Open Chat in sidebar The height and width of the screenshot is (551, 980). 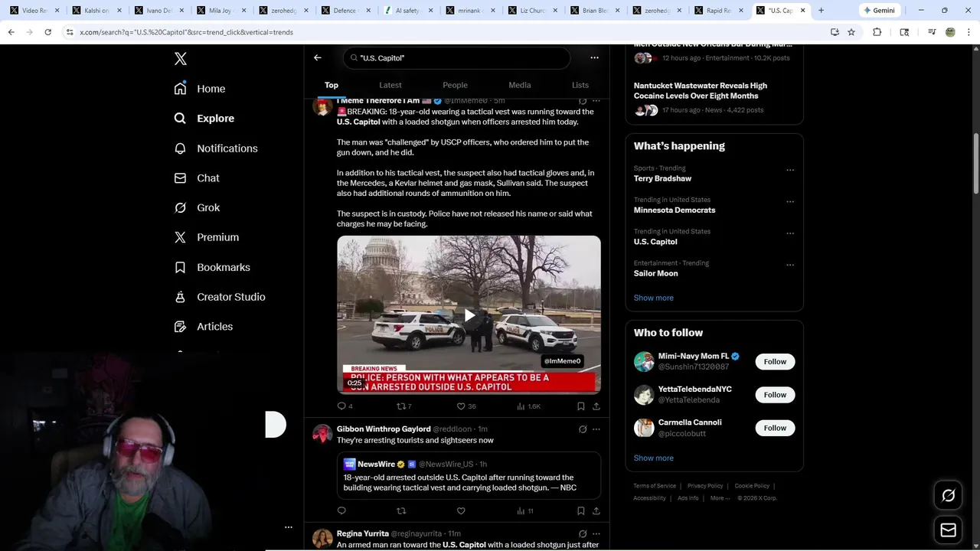pos(197,178)
